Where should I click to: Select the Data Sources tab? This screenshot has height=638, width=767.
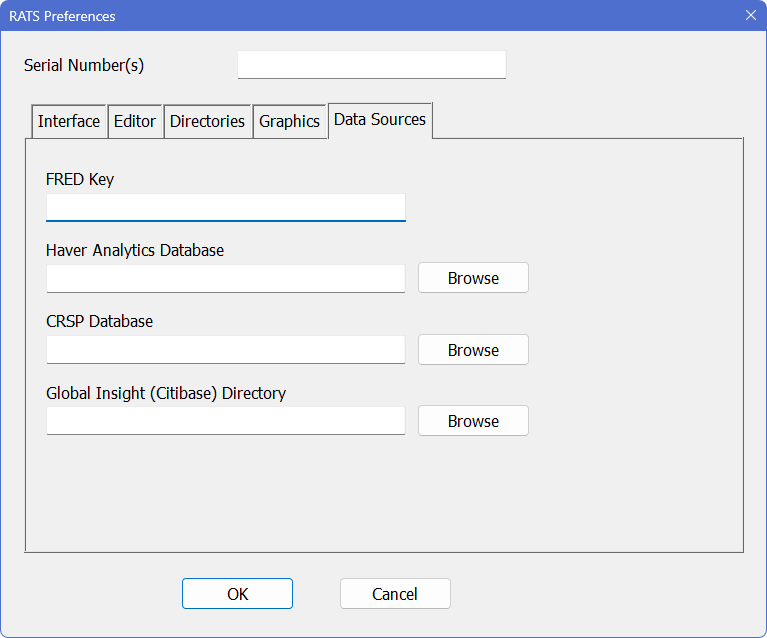click(x=380, y=119)
